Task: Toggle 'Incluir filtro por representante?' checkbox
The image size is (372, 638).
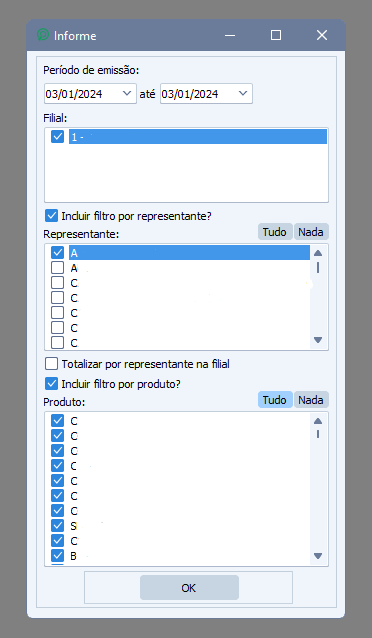Action: pyautogui.click(x=51, y=215)
